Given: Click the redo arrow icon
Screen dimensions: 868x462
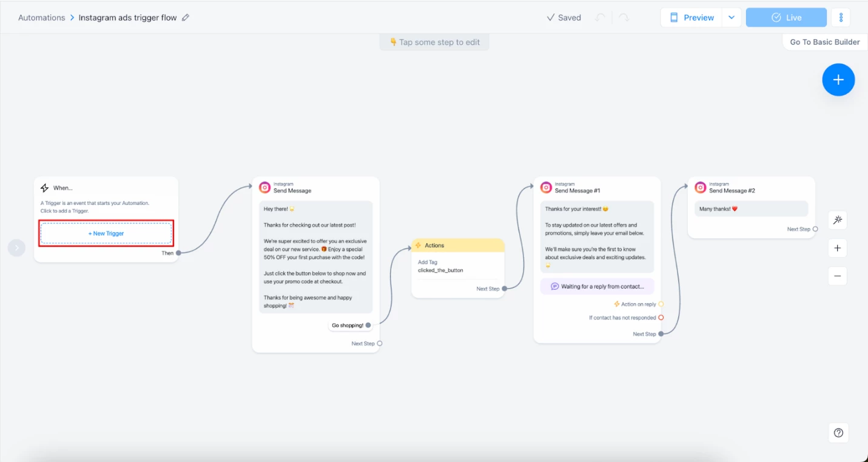Looking at the screenshot, I should pyautogui.click(x=624, y=18).
